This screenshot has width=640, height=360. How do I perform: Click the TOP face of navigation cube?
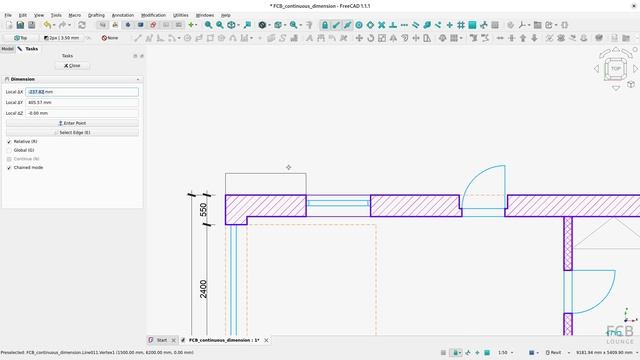(616, 69)
